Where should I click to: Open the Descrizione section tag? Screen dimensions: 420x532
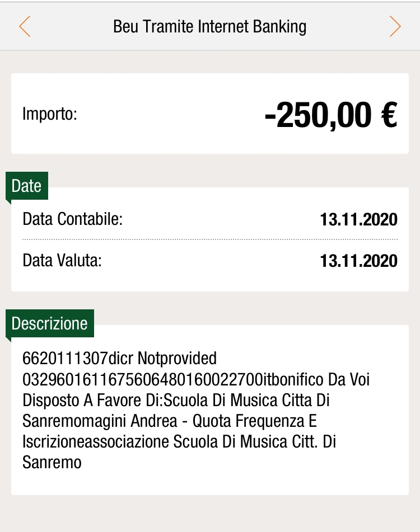[x=50, y=323]
